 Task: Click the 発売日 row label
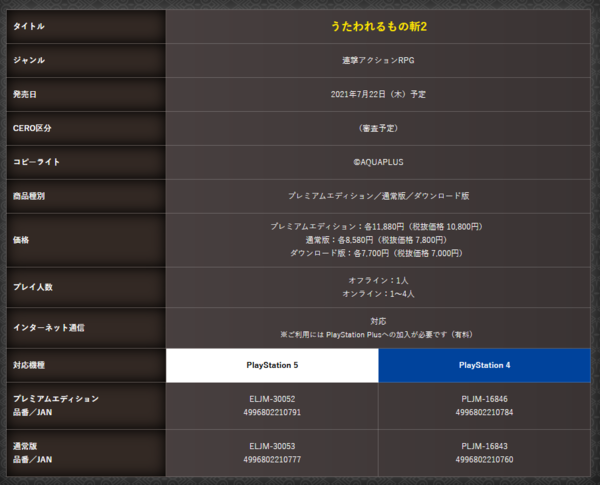pos(24,94)
